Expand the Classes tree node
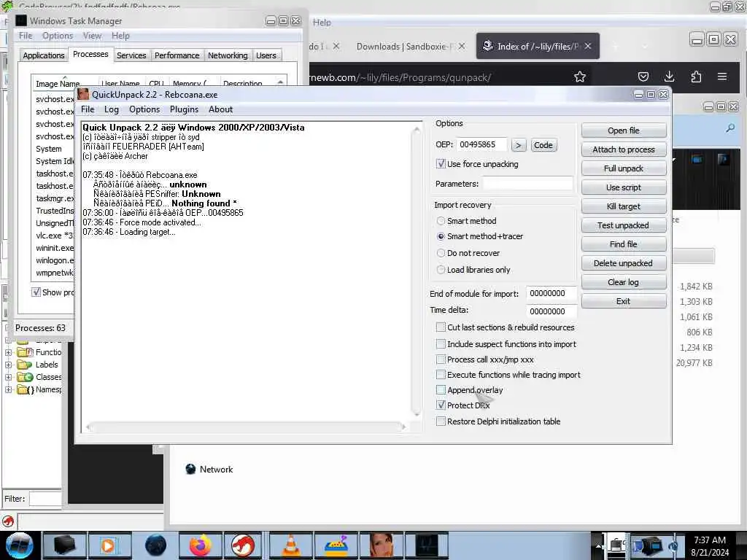This screenshot has height=560, width=747. 8,377
